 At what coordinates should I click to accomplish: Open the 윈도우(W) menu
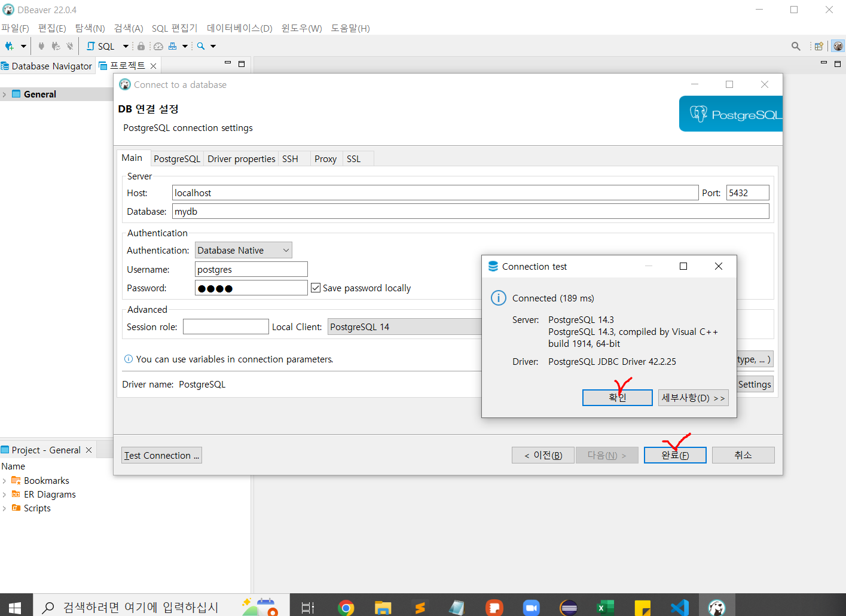pyautogui.click(x=301, y=28)
